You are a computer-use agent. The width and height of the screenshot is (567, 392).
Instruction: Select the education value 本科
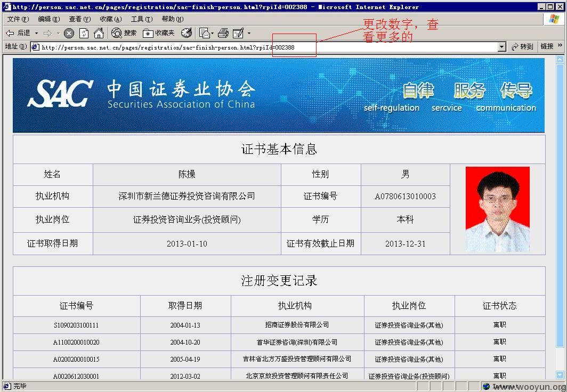coord(405,219)
